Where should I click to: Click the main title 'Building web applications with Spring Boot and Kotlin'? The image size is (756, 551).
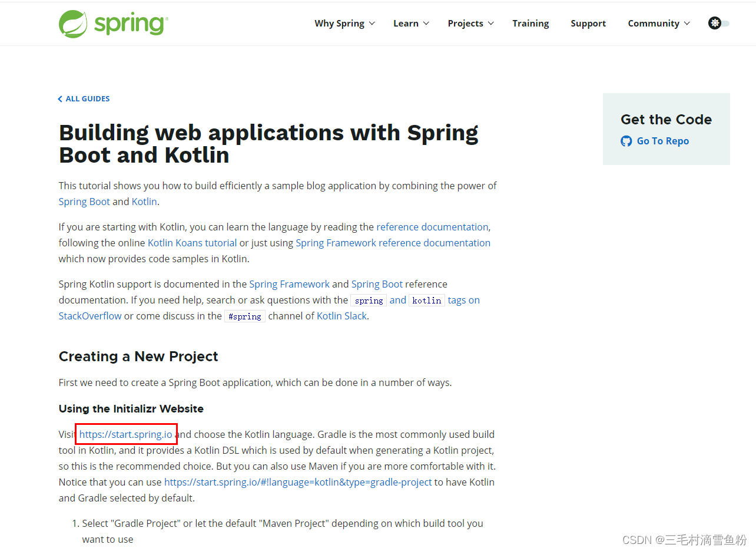(x=268, y=144)
